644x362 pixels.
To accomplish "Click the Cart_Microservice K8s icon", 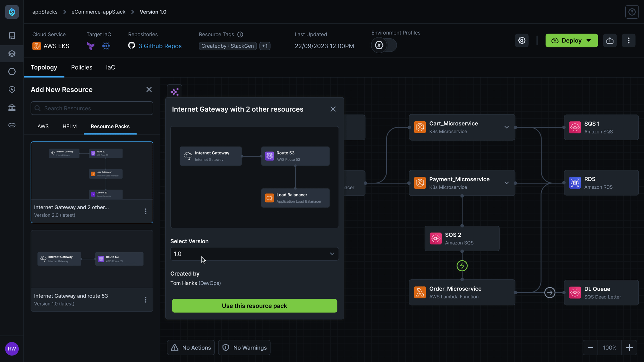I will (420, 128).
